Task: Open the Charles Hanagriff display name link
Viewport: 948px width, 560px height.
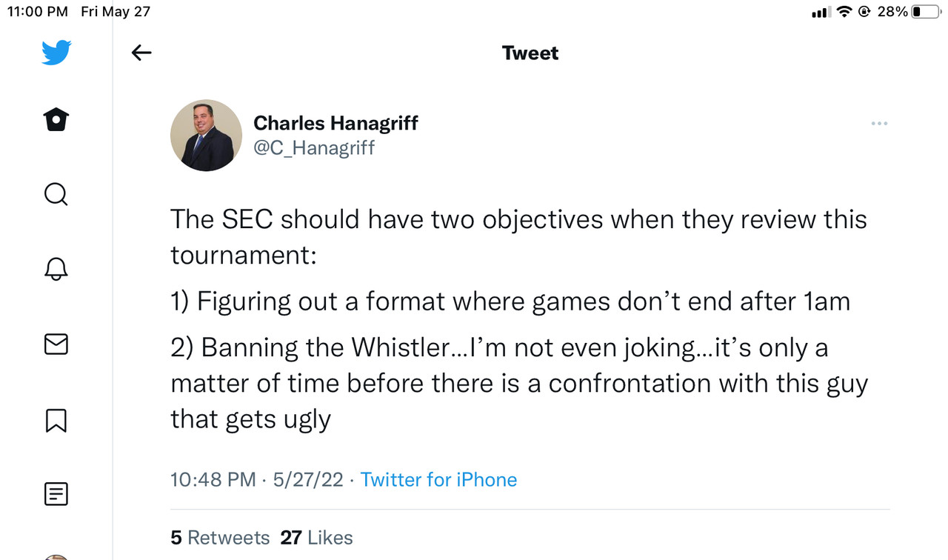Action: click(x=336, y=123)
